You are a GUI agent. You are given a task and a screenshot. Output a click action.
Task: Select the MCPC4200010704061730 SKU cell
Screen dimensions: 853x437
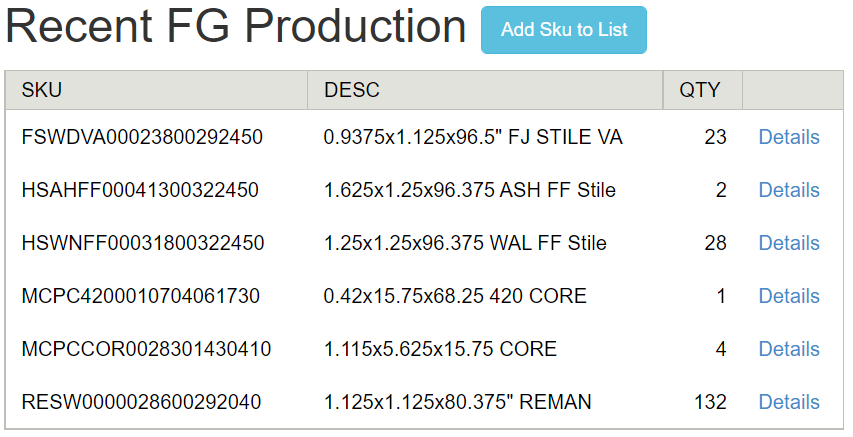pos(140,296)
